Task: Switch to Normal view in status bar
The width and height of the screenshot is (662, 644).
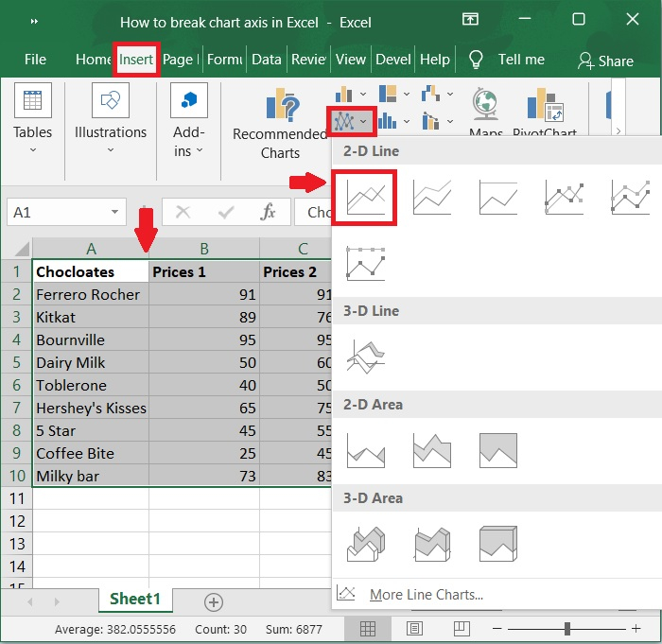Action: coord(369,629)
